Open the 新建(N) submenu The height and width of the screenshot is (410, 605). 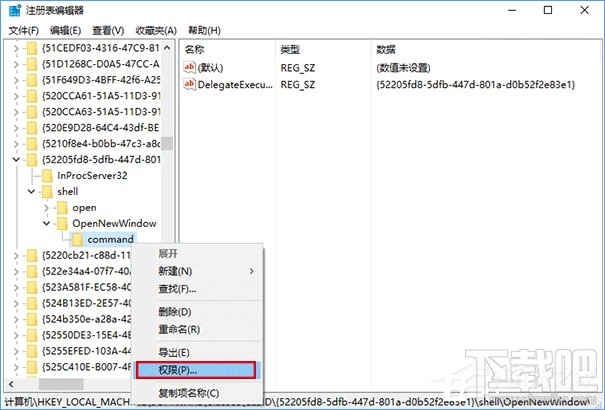point(198,272)
